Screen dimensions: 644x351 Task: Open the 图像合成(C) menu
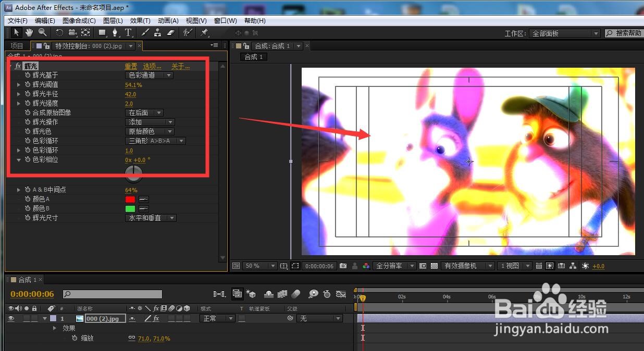pyautogui.click(x=79, y=20)
